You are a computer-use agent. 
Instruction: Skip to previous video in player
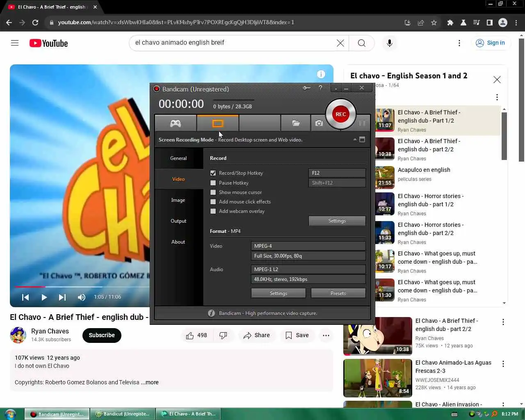[25, 297]
